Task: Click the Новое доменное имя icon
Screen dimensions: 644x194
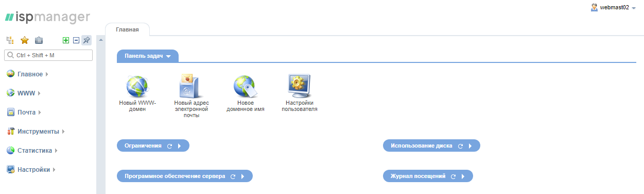Action: coord(246,86)
